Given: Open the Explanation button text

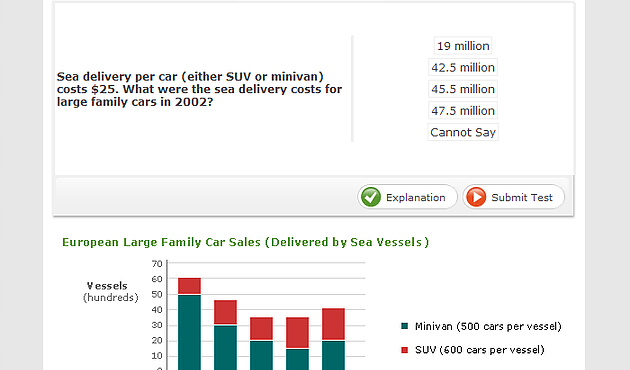Looking at the screenshot, I should [415, 198].
